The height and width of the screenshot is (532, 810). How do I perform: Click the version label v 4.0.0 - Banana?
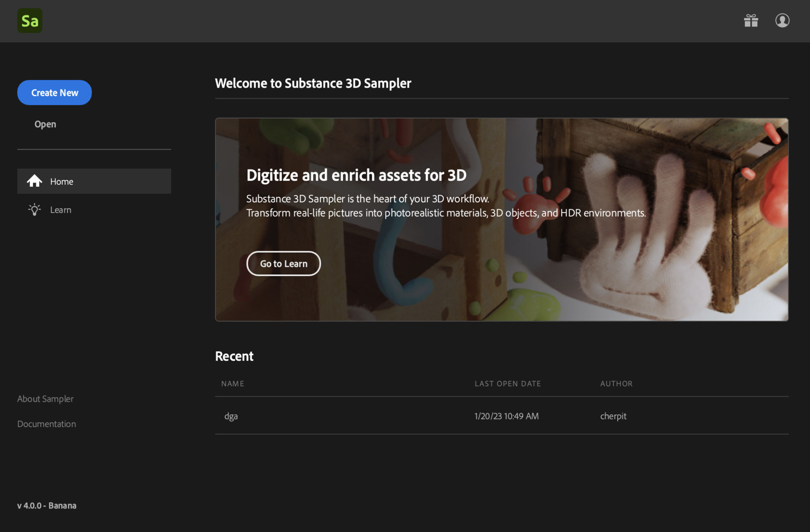pyautogui.click(x=46, y=505)
